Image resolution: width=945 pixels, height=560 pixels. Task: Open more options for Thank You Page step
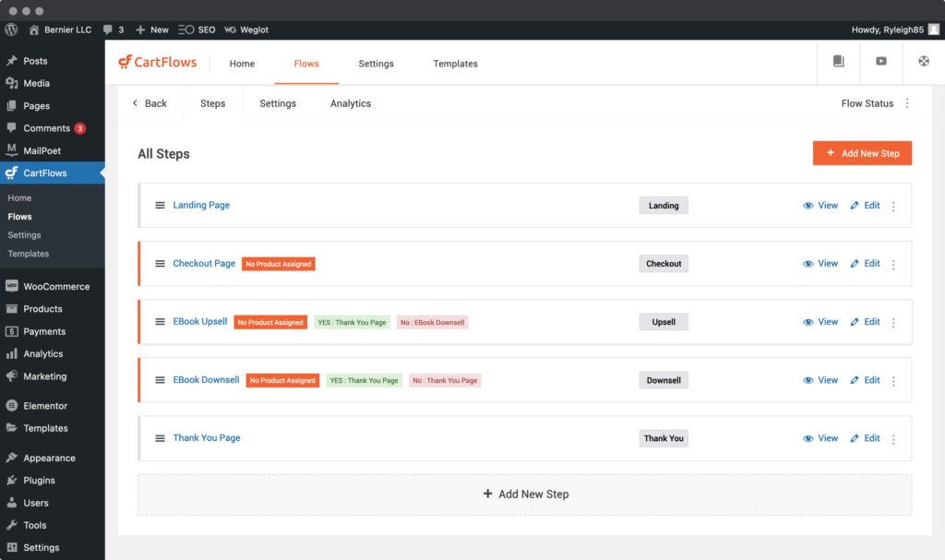(x=893, y=439)
